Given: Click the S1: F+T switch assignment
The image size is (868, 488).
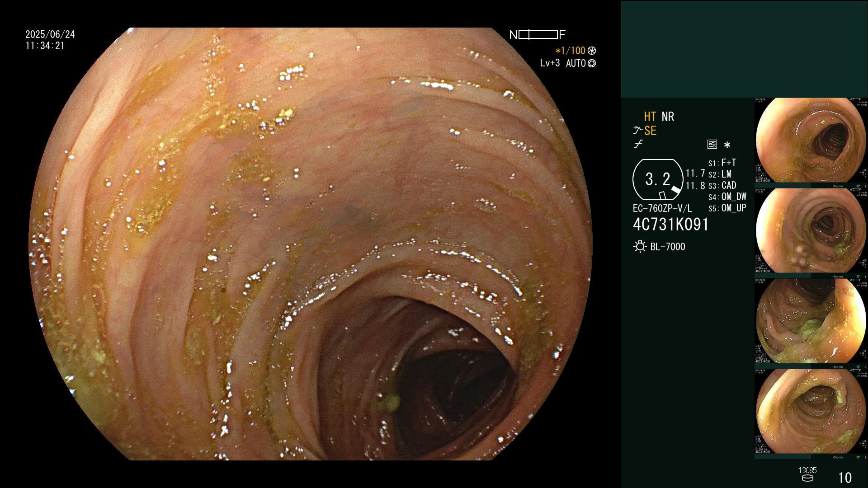Looking at the screenshot, I should (x=722, y=163).
